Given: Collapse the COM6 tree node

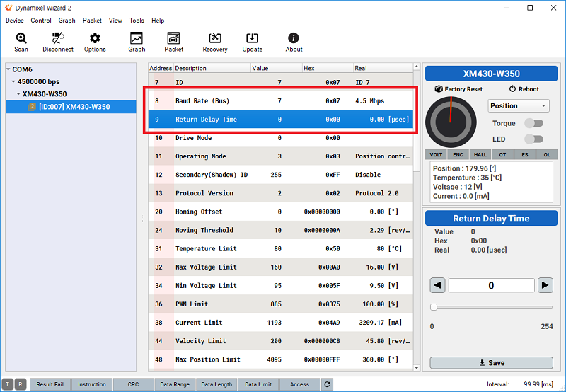Looking at the screenshot, I should pyautogui.click(x=8, y=69).
